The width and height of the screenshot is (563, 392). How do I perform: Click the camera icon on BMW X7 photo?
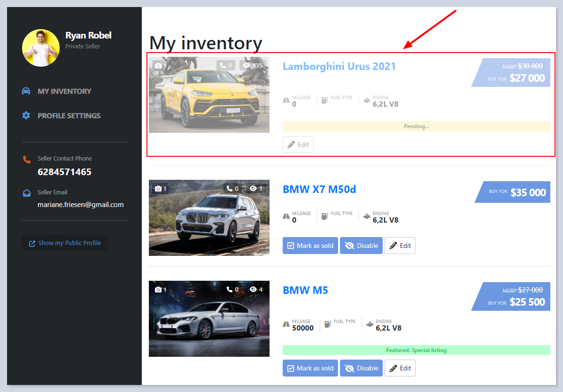click(x=158, y=189)
